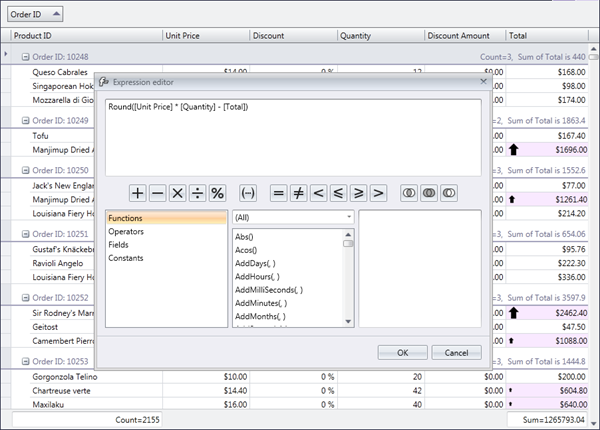Cancel the Expression editor
This screenshot has height=430, width=600.
[x=457, y=352]
